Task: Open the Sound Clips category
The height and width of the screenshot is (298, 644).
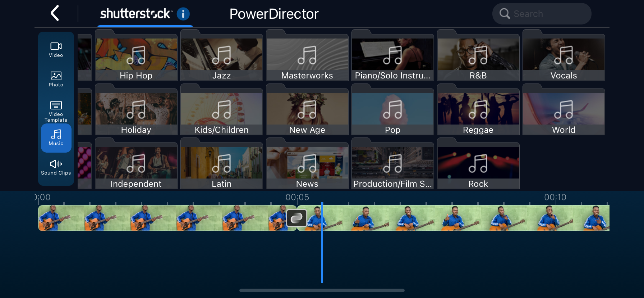Action: [56, 168]
